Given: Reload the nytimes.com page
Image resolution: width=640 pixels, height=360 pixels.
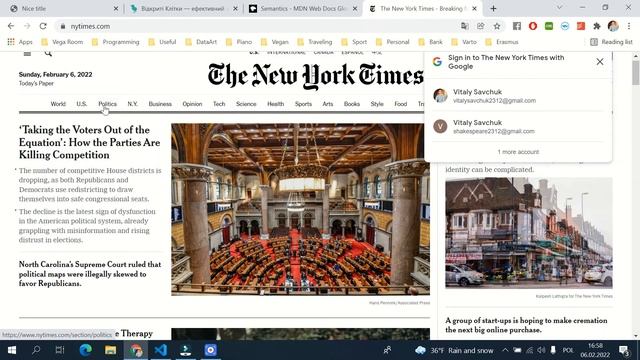Looking at the screenshot, I should (43, 26).
